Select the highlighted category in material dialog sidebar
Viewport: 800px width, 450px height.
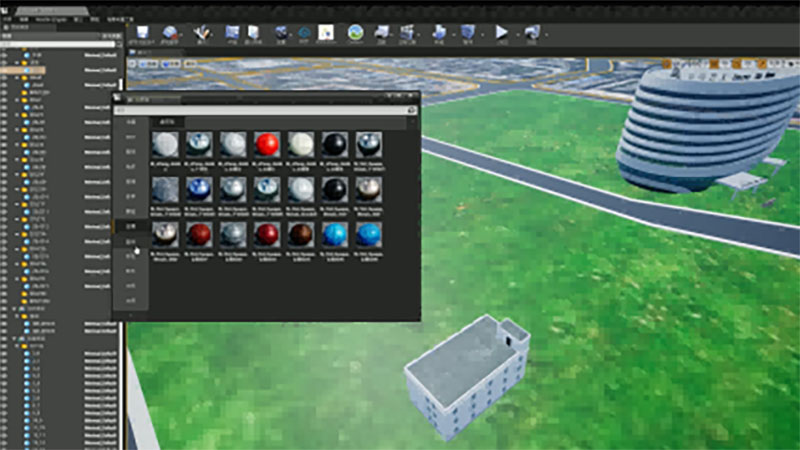coord(130,228)
